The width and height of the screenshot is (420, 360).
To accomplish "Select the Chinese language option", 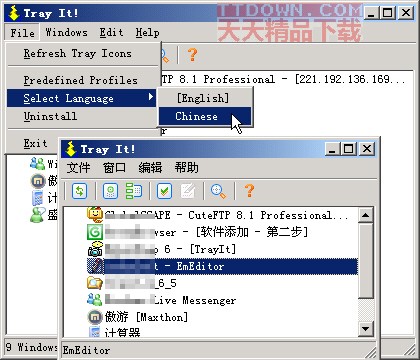I will point(205,116).
